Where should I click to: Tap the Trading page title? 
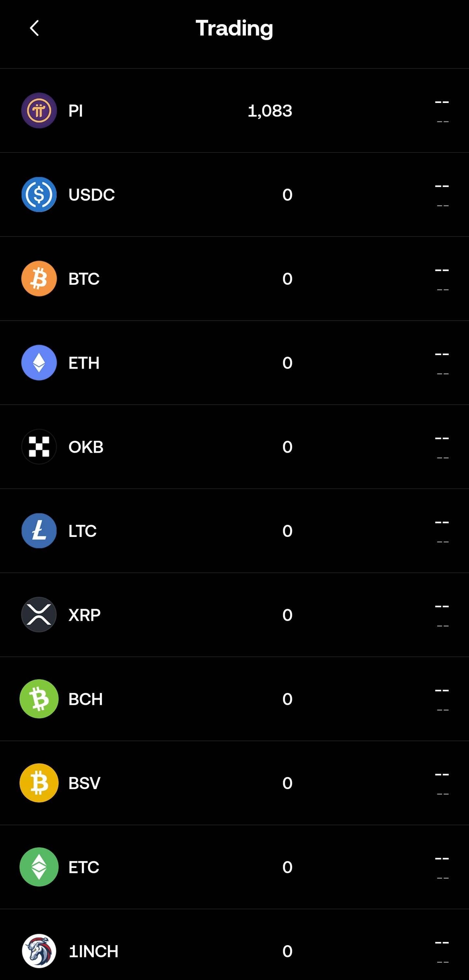[234, 28]
